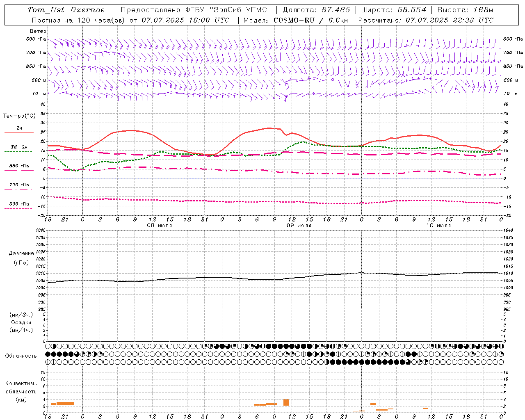Click the '500 м' wind level label on left
The height and width of the screenshot is (420, 525).
pyautogui.click(x=39, y=80)
